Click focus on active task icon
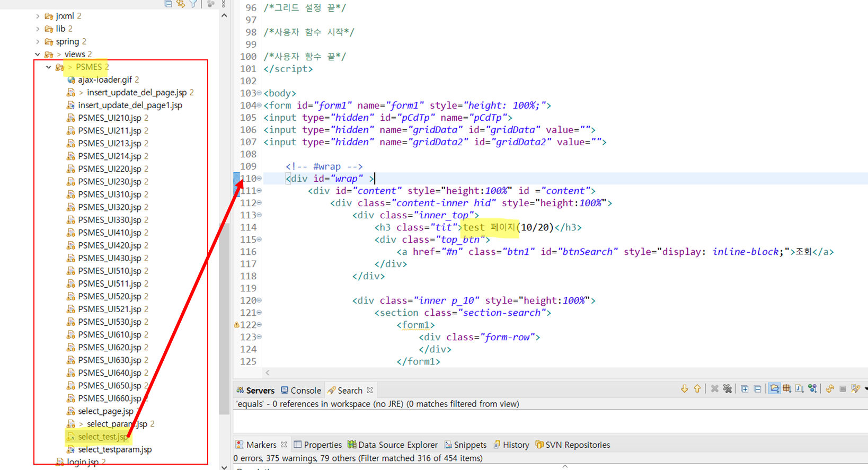 pyautogui.click(x=211, y=4)
